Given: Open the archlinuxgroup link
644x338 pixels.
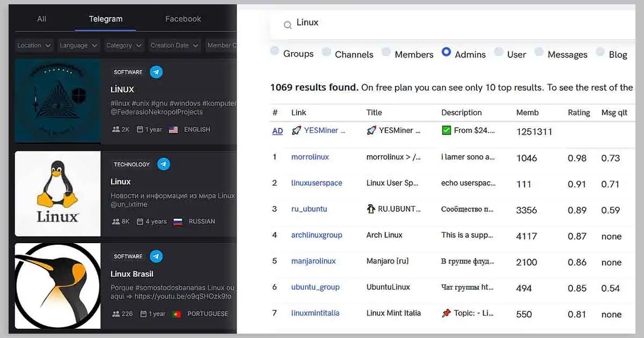Looking at the screenshot, I should pos(316,235).
